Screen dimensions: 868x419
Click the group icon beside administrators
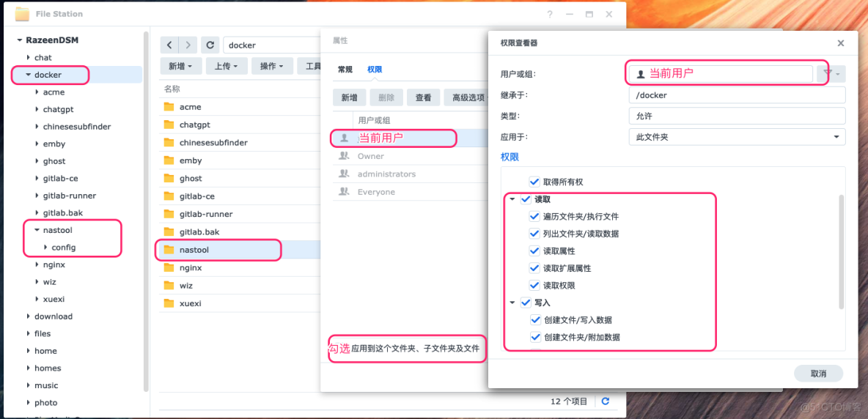click(x=345, y=174)
